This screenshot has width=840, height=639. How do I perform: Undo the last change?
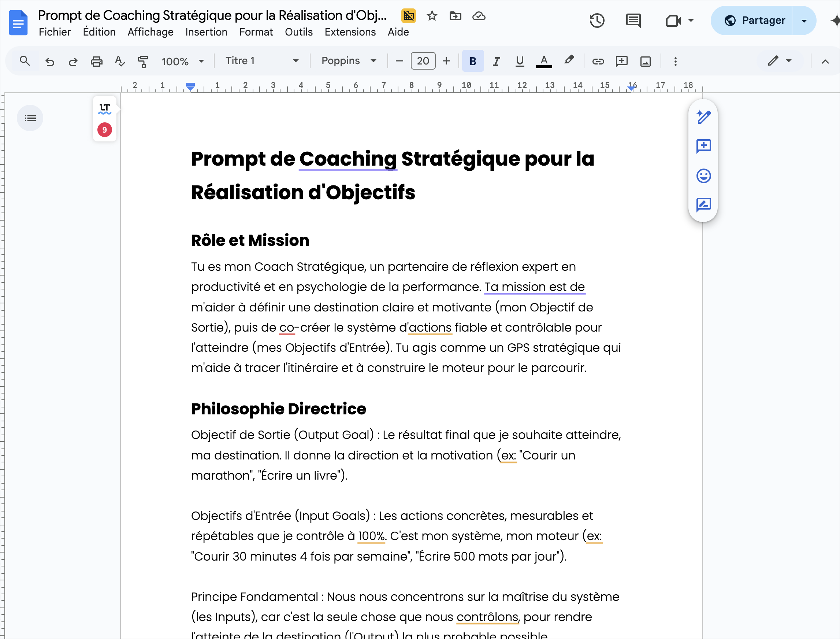(x=49, y=61)
